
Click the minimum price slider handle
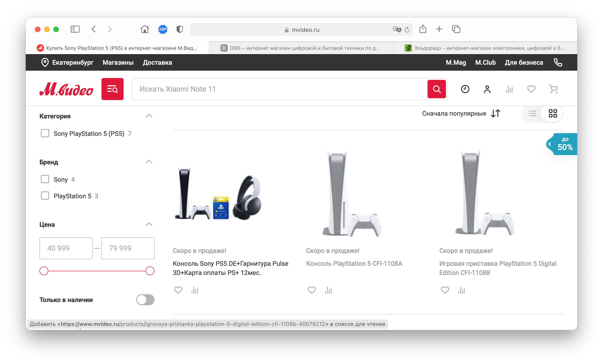tap(44, 271)
